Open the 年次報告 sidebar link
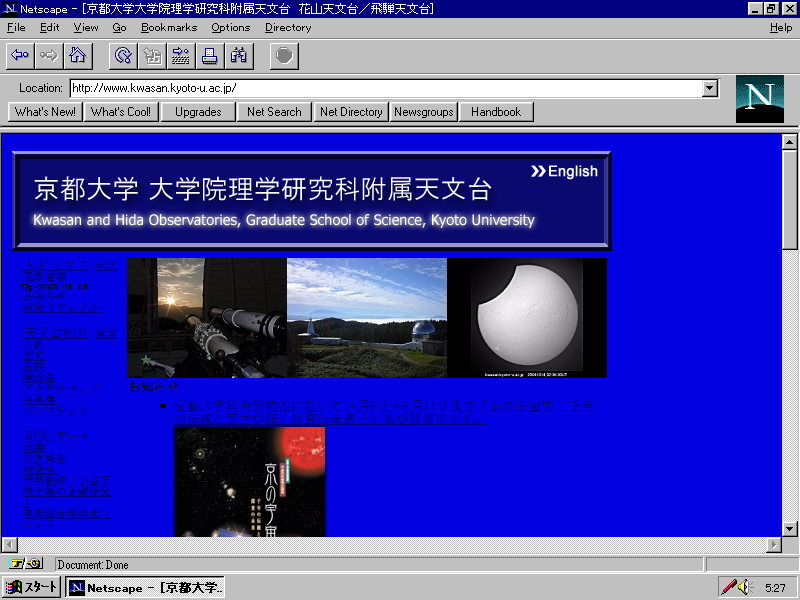Image resolution: width=800 pixels, height=600 pixels. click(x=45, y=458)
